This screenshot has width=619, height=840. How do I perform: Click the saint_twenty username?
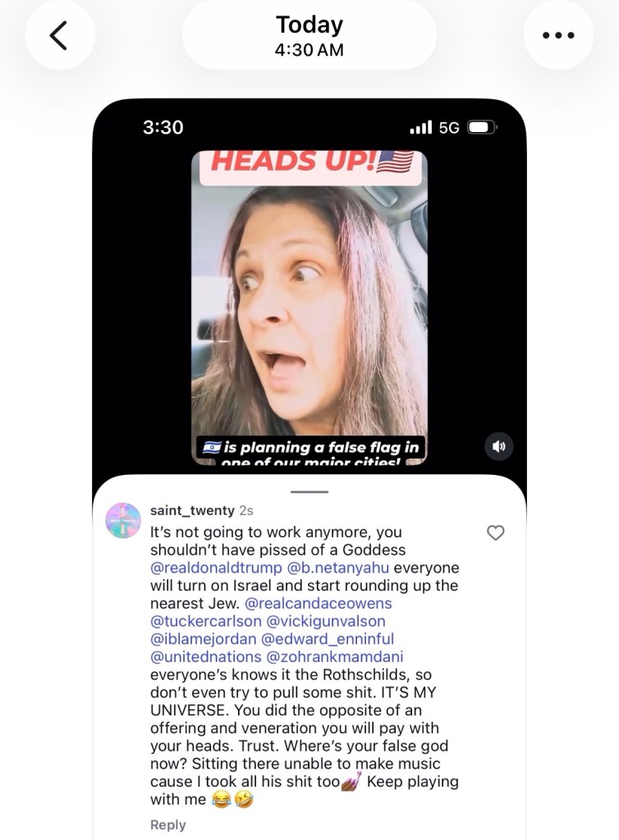[192, 510]
